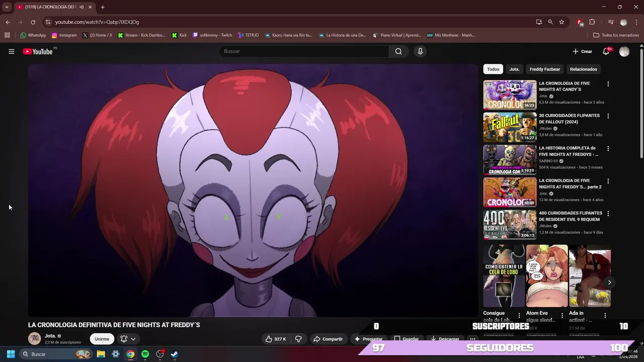The image size is (644, 362).
Task: Open Spotify from taskbar
Action: (x=145, y=354)
